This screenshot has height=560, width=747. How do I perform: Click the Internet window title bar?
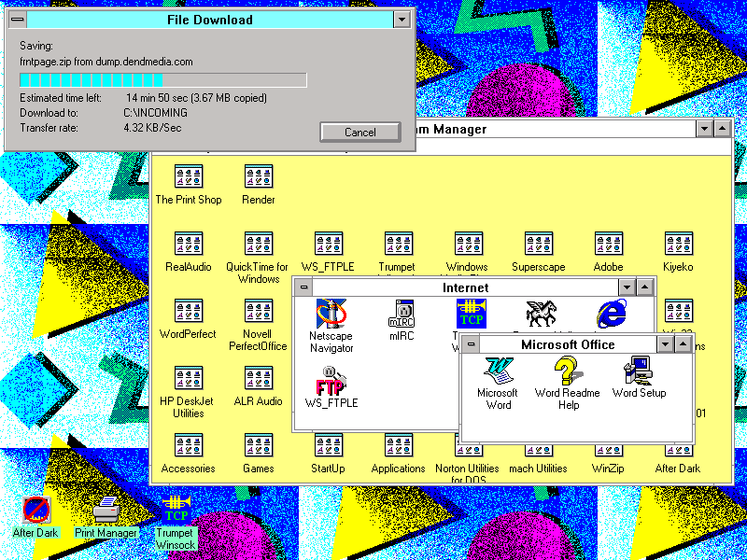[x=465, y=287]
